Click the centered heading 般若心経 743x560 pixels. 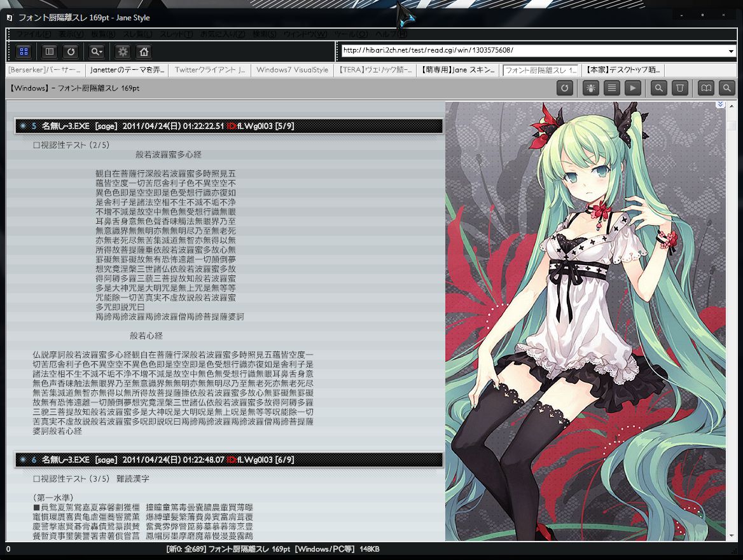click(x=146, y=336)
